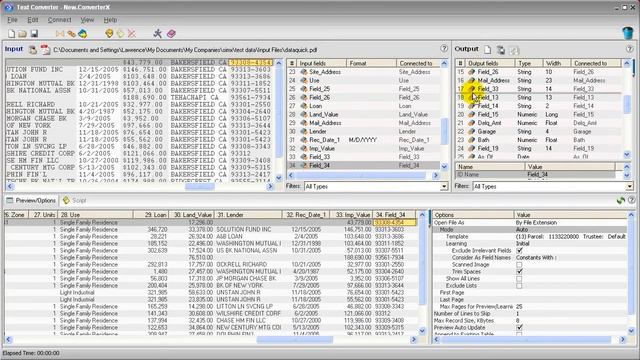The height and width of the screenshot is (360, 640).
Task: Open the View menu
Action: [x=87, y=20]
